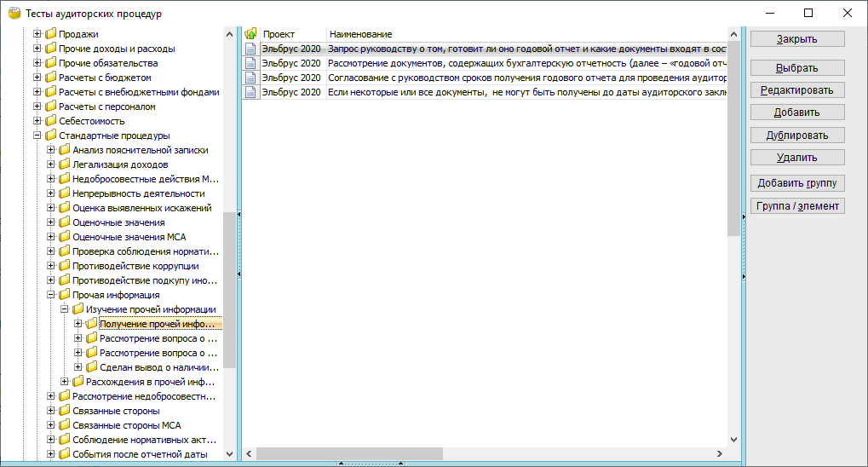Click list horizontal scrollbar right arrow
This screenshot has width=868, height=467.
pyautogui.click(x=720, y=453)
